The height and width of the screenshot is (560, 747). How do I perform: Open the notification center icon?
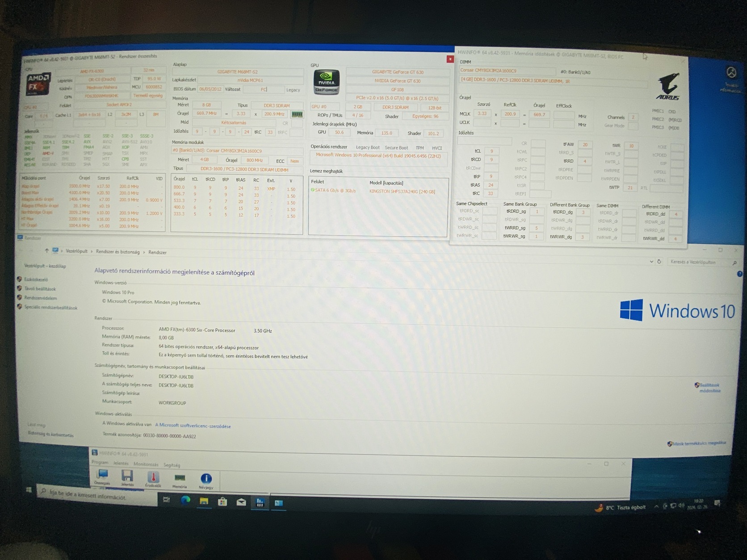[718, 503]
